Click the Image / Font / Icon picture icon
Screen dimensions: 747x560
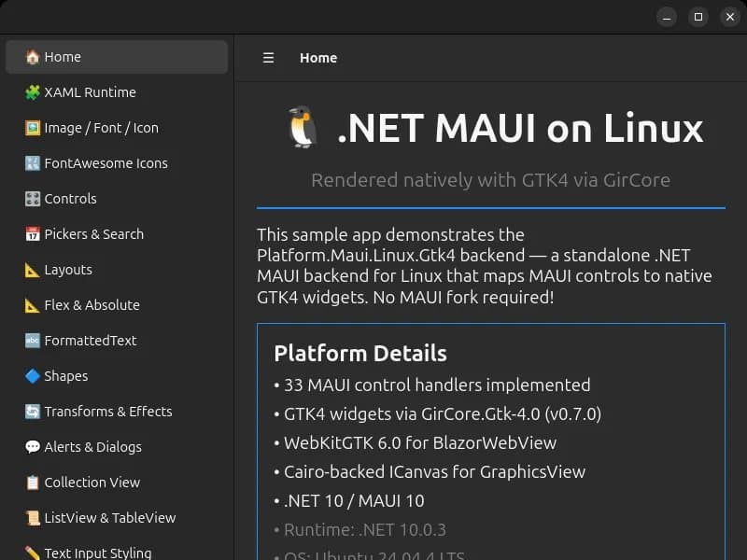click(30, 128)
